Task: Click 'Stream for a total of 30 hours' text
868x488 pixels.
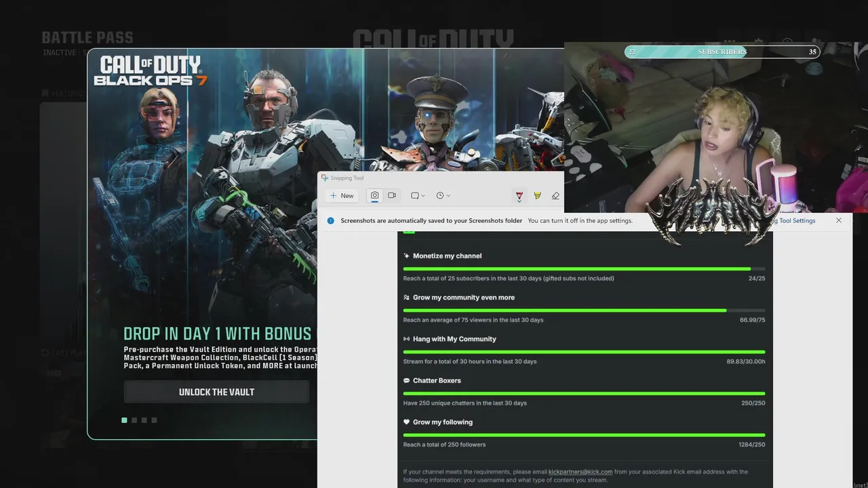Action: pyautogui.click(x=470, y=362)
